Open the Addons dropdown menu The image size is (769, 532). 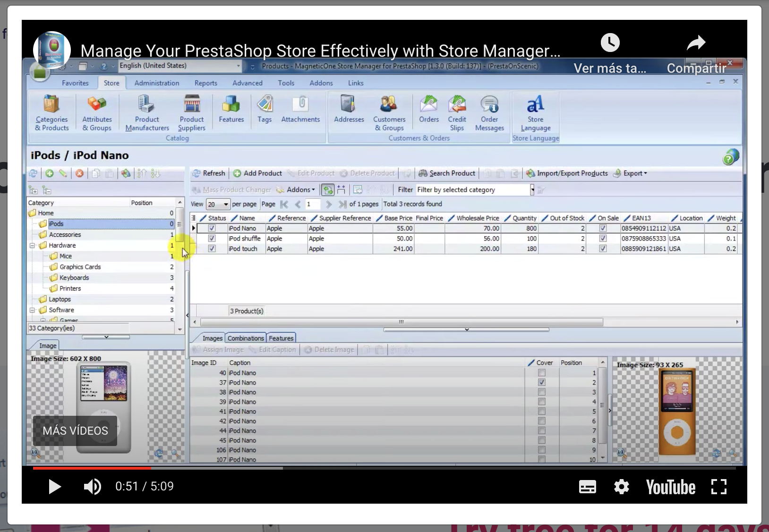click(x=296, y=190)
